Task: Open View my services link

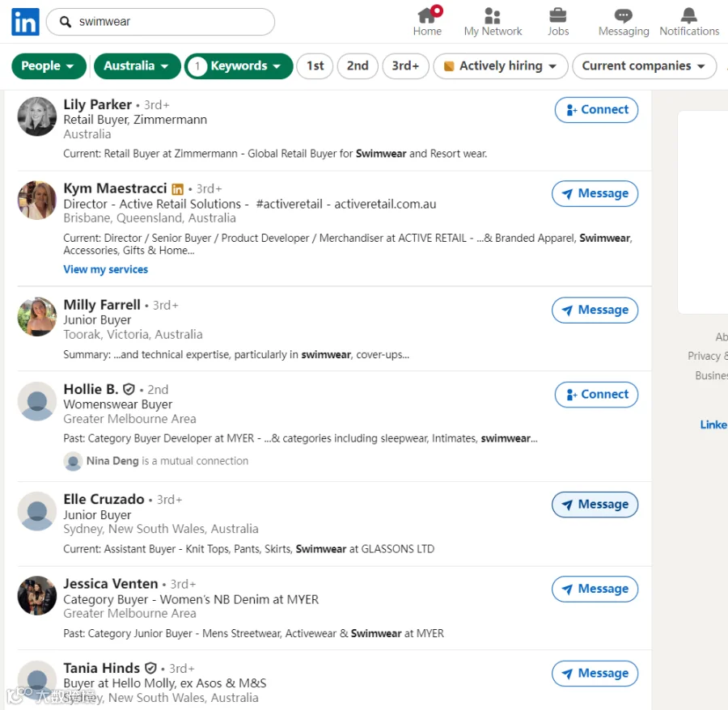Action: point(106,269)
